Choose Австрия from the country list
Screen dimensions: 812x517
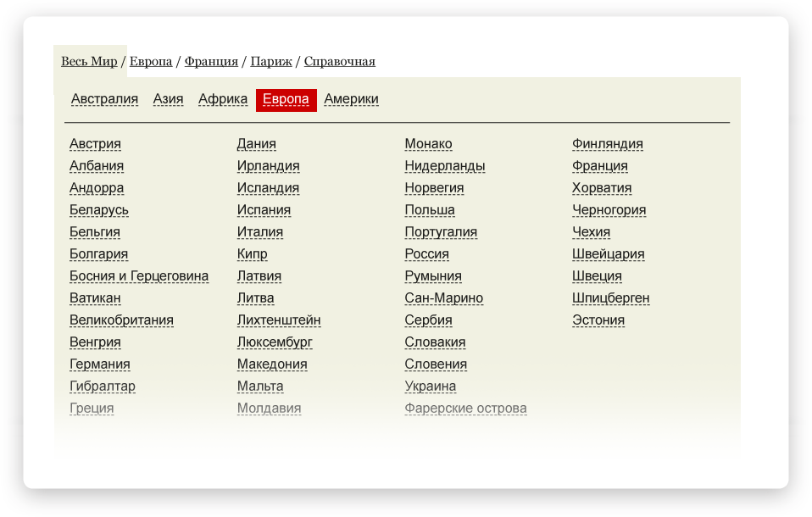pyautogui.click(x=95, y=144)
